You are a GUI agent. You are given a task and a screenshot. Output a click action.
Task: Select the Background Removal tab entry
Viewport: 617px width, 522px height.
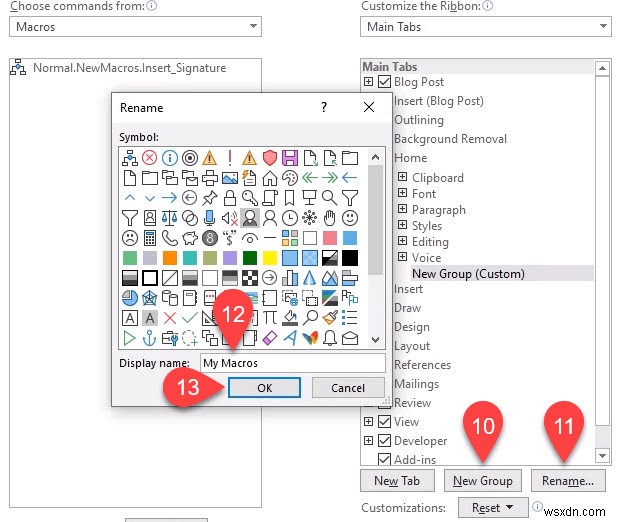pyautogui.click(x=451, y=139)
